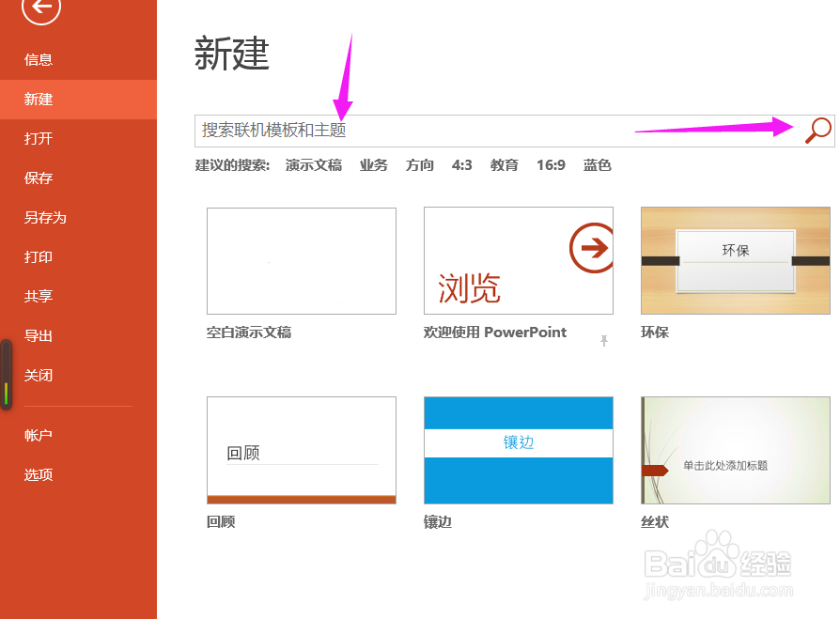This screenshot has height=619, width=840.
Task: Click the 丝状 caption below thumbnail
Action: click(655, 522)
